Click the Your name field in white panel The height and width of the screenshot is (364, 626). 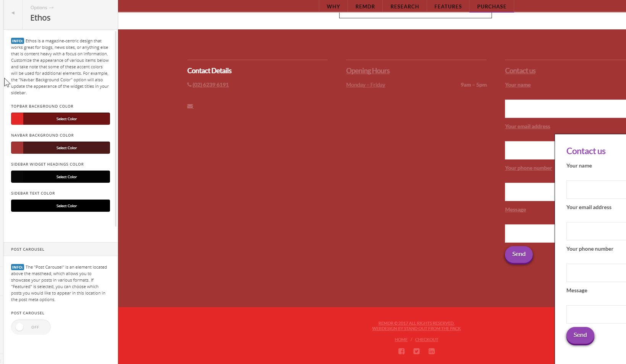[x=596, y=190]
